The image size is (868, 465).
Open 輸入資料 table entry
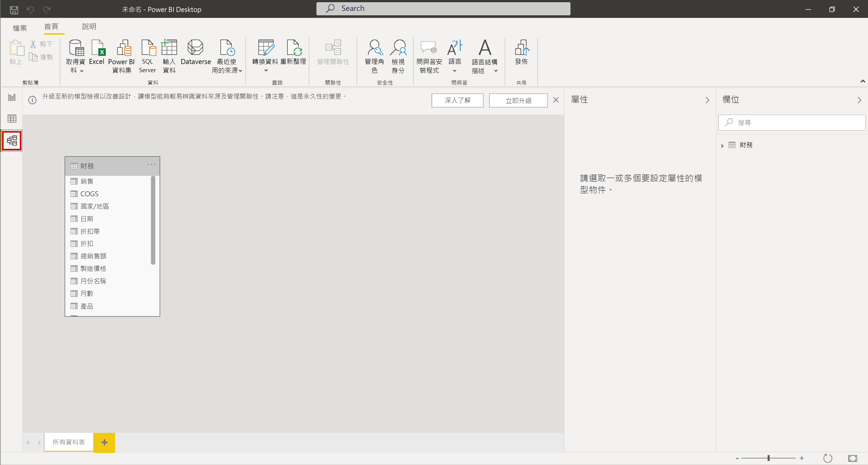(169, 56)
